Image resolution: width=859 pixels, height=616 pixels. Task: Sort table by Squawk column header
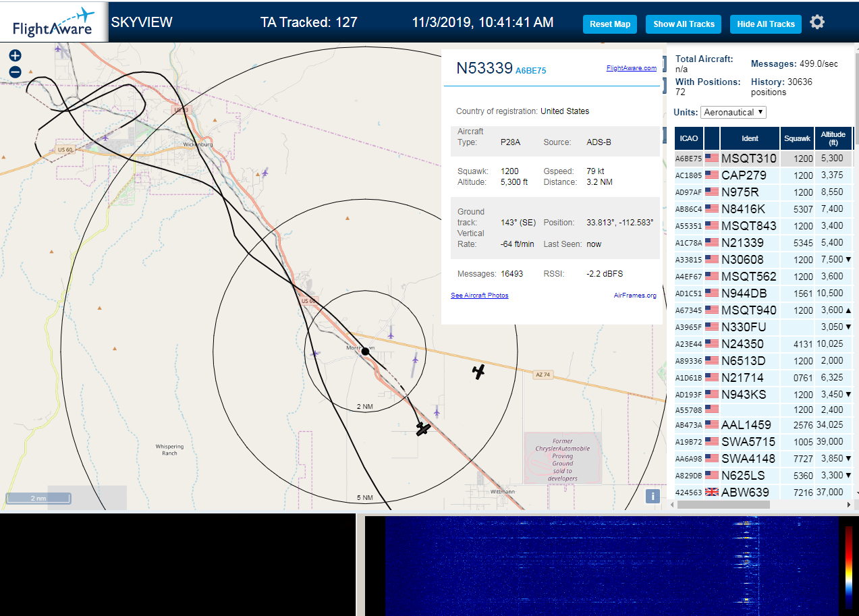(797, 138)
